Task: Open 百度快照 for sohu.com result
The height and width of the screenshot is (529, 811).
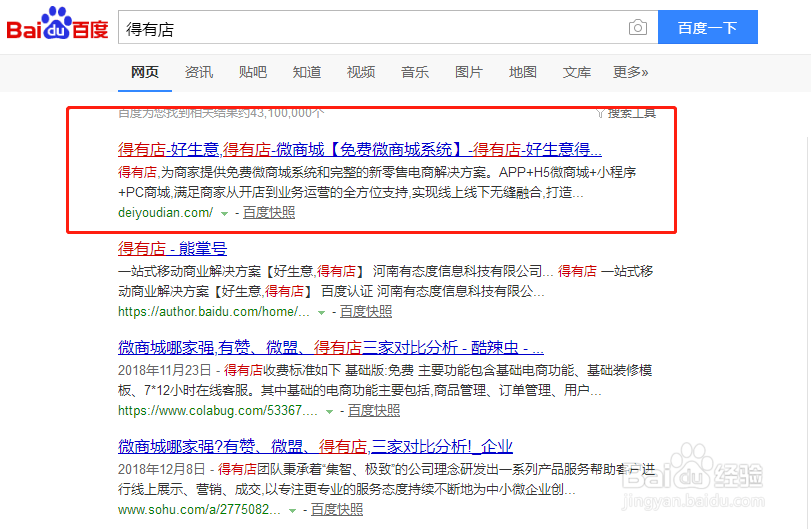Action: pyautogui.click(x=337, y=509)
